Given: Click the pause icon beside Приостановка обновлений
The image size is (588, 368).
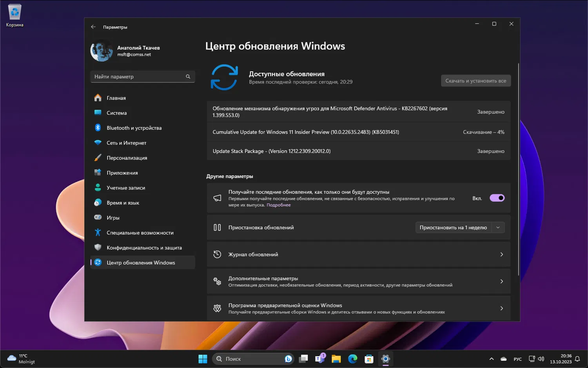Looking at the screenshot, I should (x=217, y=228).
